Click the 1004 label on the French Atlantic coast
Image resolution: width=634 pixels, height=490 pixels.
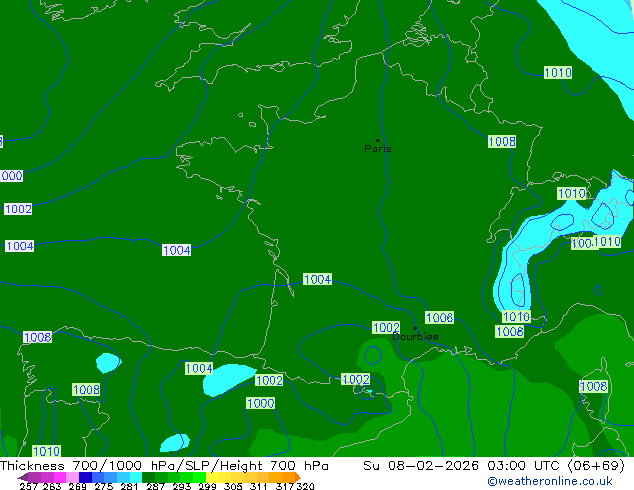click(x=317, y=279)
